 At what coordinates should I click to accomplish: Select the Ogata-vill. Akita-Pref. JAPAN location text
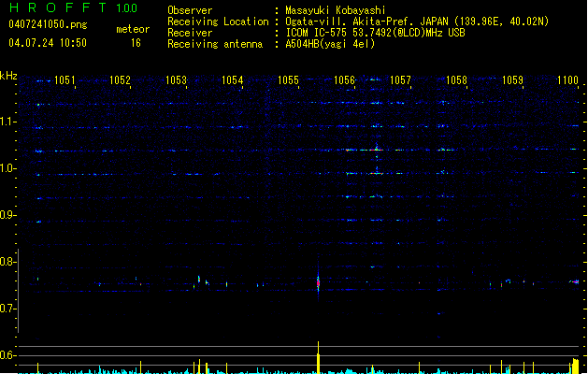pyautogui.click(x=417, y=22)
